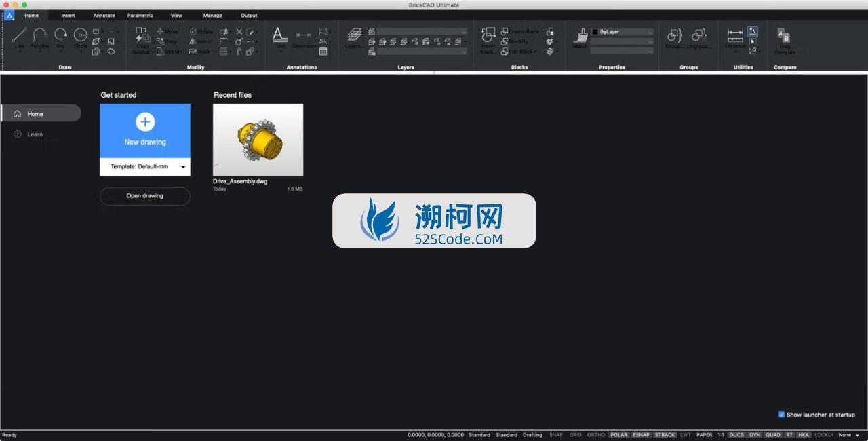Open the Dwg Compare tool
This screenshot has width=868, height=441.
pos(785,41)
